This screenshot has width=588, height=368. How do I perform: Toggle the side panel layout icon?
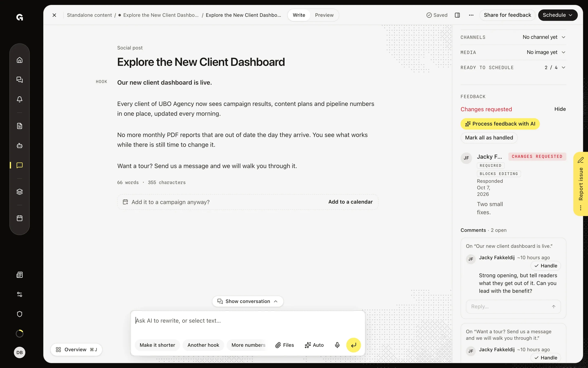point(457,15)
